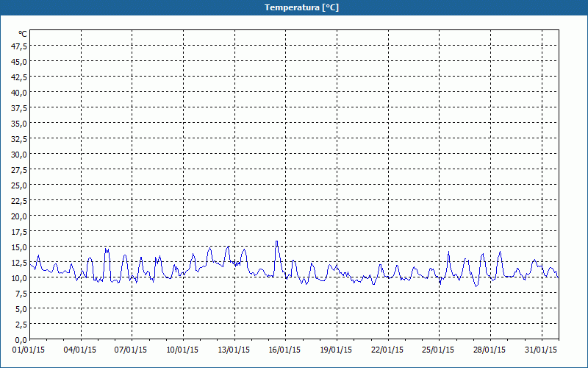Viewport: 588px width, 368px height.
Task: Click the 35,0 temperature tick label
Action: coord(20,124)
